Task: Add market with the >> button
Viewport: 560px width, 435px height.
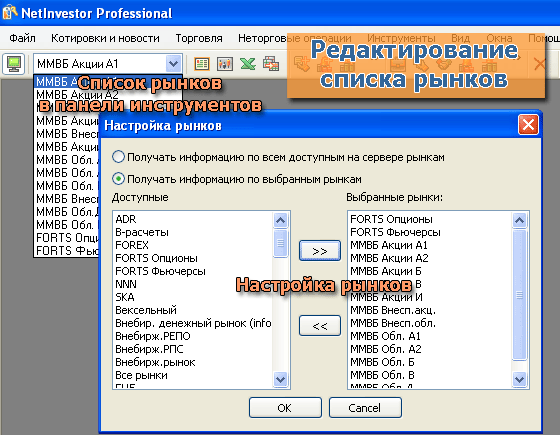Action: [320, 251]
